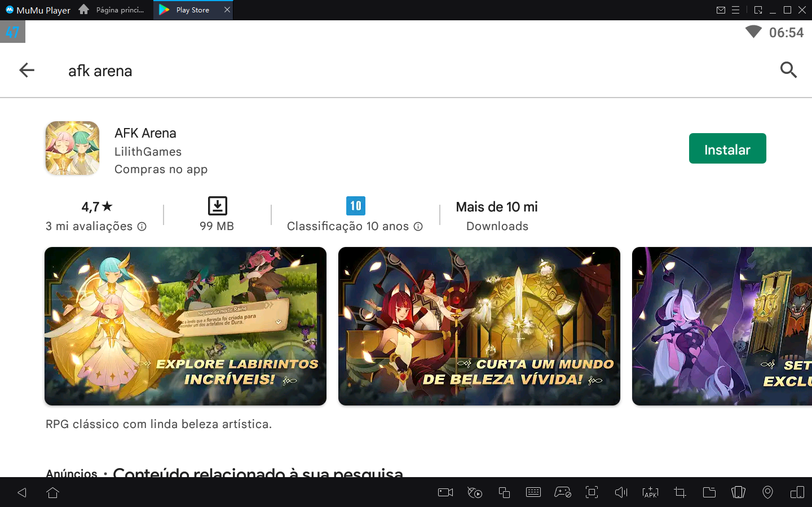
Task: Click the afk arena search field
Action: (x=100, y=70)
